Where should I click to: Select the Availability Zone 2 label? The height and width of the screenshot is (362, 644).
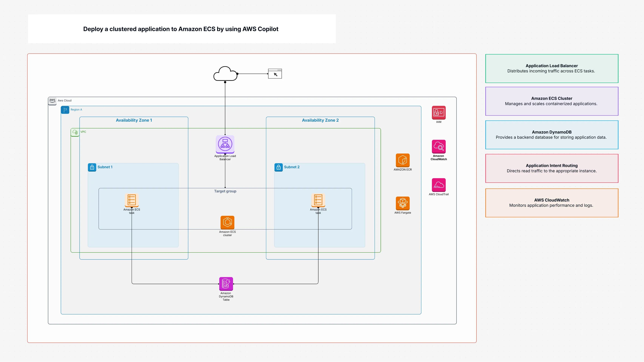[x=320, y=120]
